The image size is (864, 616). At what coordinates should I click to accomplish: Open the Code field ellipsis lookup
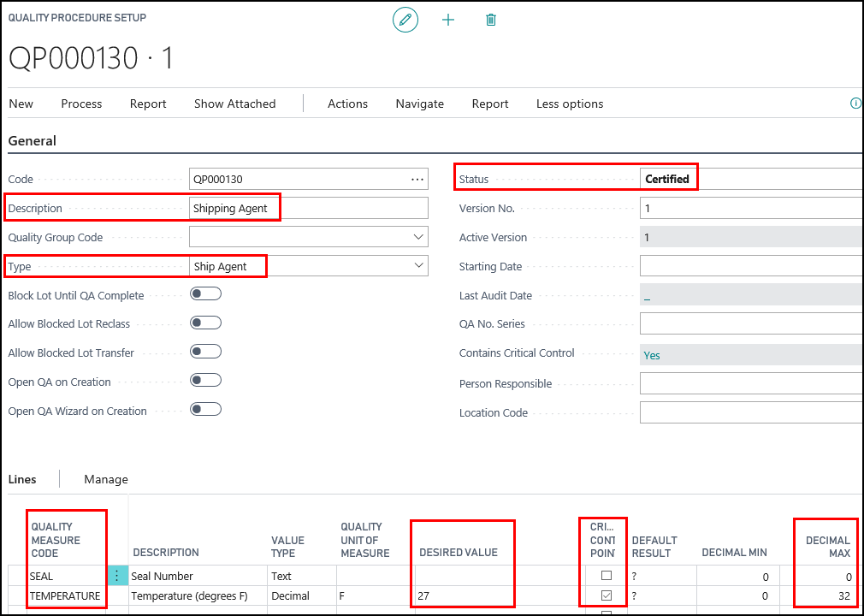[417, 180]
